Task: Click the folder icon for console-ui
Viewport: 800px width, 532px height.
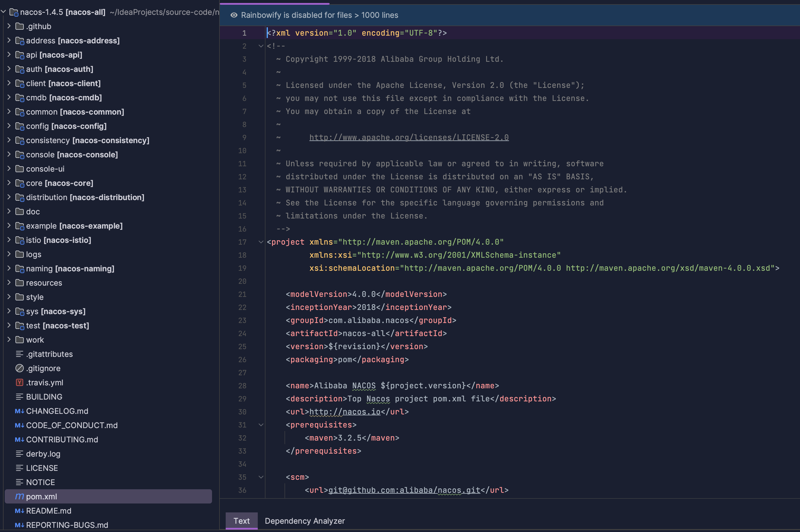Action: pos(20,169)
